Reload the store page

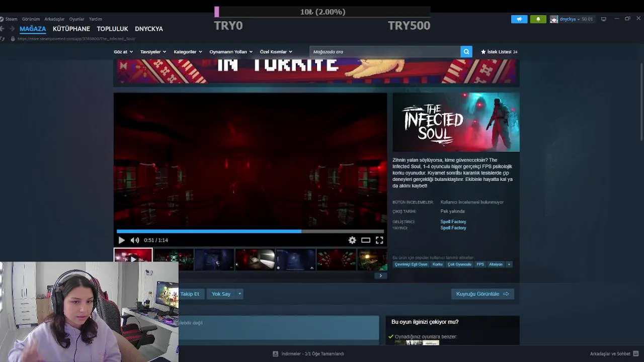click(3, 39)
